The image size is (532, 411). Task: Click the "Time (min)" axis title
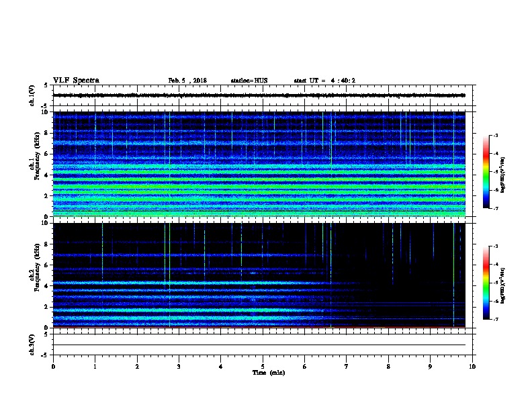point(269,373)
